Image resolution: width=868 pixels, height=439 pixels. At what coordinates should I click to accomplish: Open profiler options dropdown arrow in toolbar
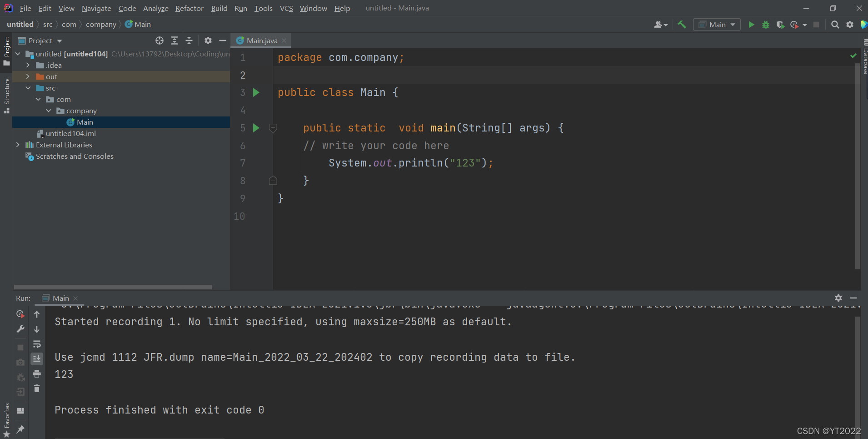coord(805,25)
